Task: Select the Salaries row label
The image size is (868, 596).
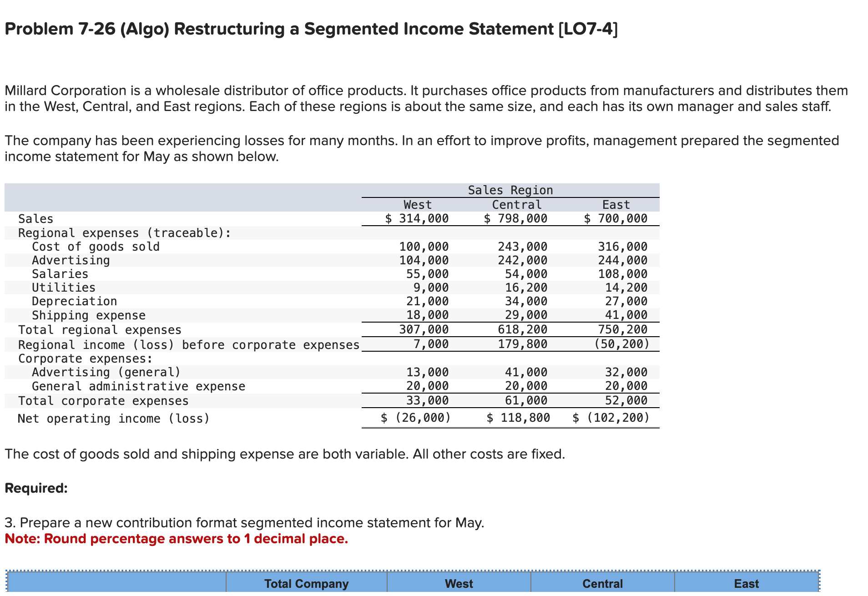Action: [60, 274]
